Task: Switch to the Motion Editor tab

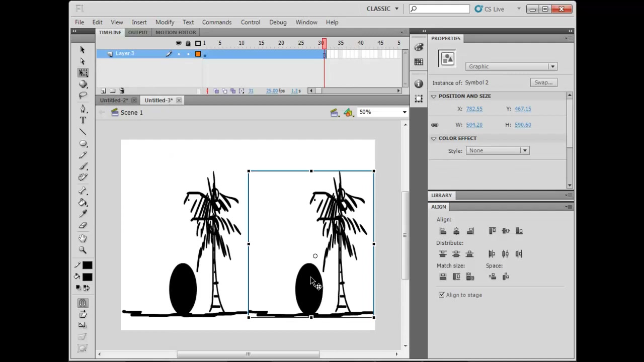Action: 176,32
